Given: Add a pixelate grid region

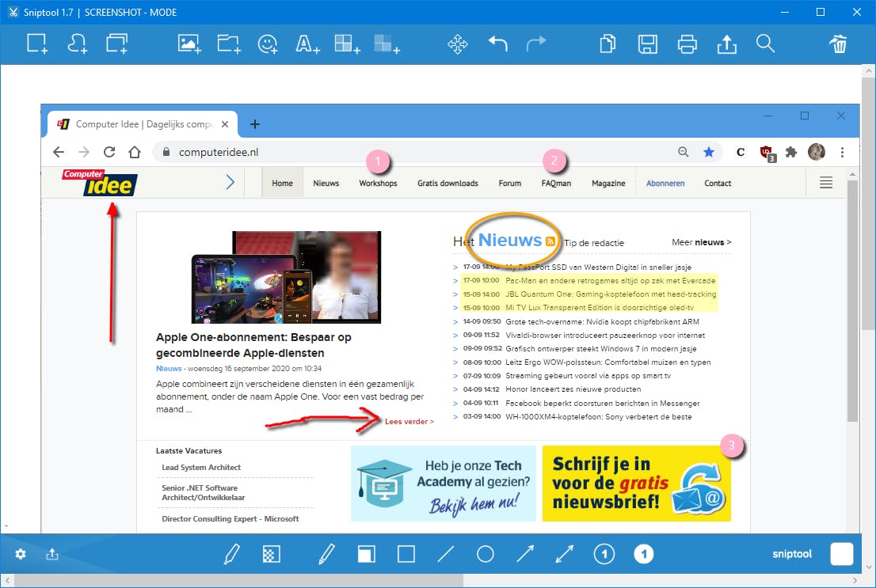Looking at the screenshot, I should click(347, 44).
